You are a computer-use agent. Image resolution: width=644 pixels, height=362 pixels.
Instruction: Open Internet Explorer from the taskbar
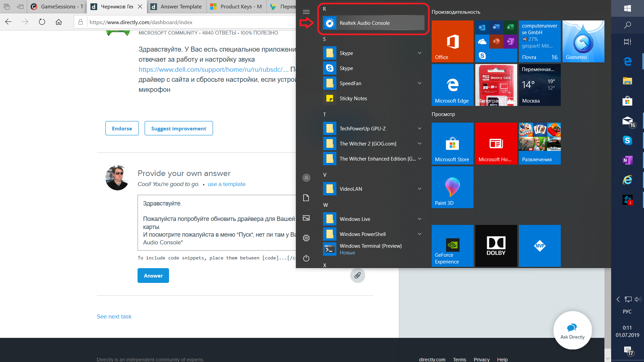click(x=628, y=180)
